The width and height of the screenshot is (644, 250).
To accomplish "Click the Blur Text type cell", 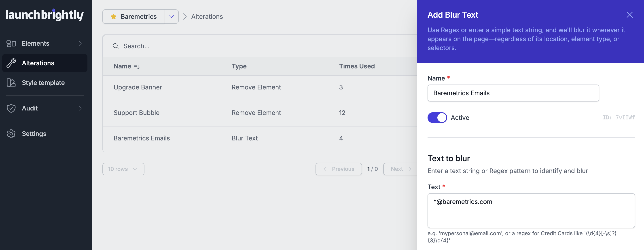I will click(x=244, y=138).
